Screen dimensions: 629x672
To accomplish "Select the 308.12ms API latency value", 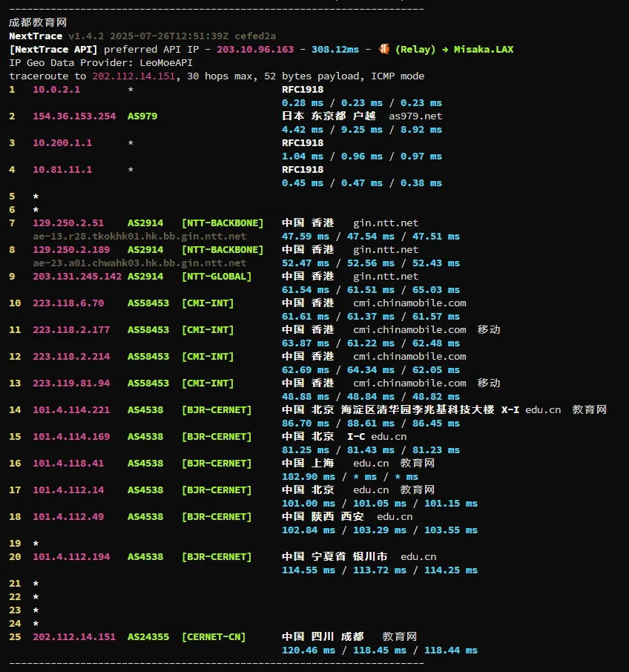I will (x=335, y=49).
